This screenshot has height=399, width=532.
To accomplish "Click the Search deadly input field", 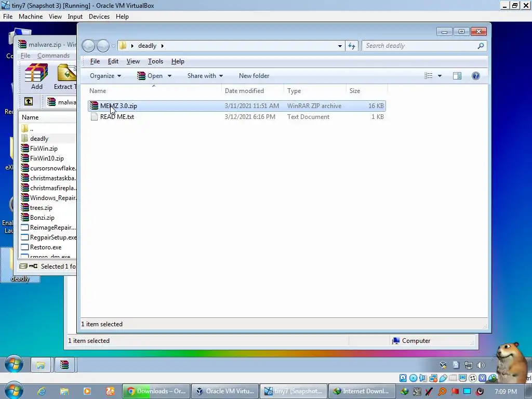I will [419, 46].
